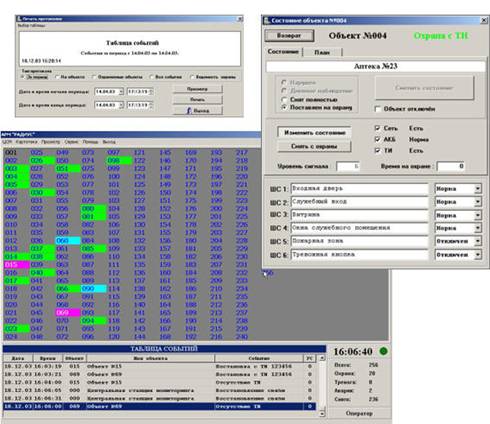Tick the Объект отключён checkbox
Screen dimensions: 490x424
point(378,109)
